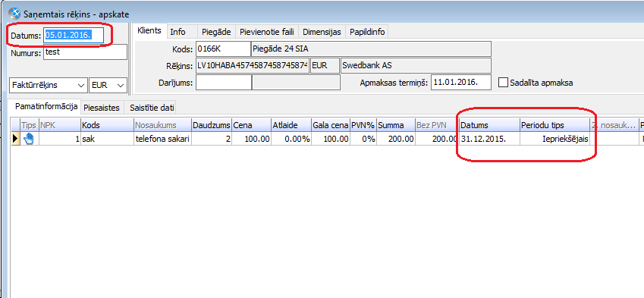Screen dimensions: 644x298
Task: Switch to the Piesaistes tab
Action: coord(102,108)
